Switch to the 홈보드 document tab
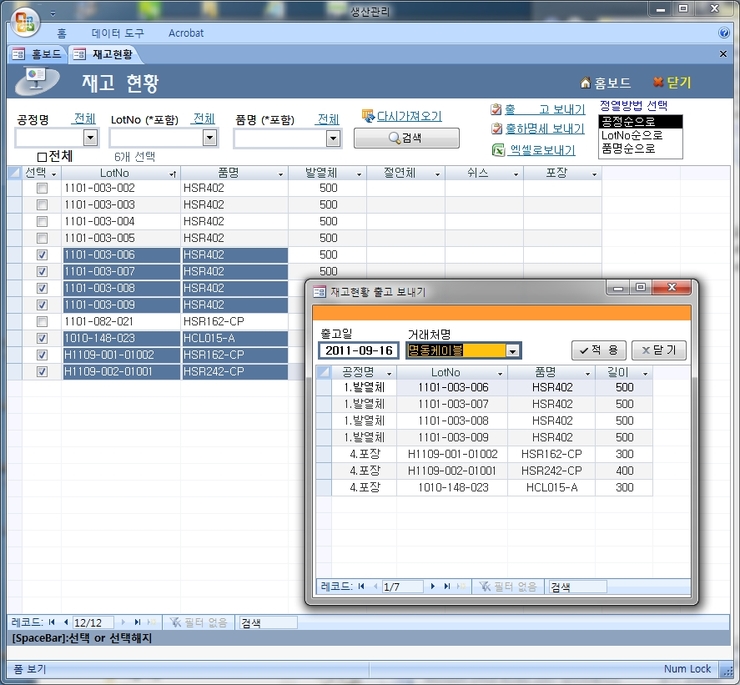The image size is (740, 685). click(x=37, y=54)
